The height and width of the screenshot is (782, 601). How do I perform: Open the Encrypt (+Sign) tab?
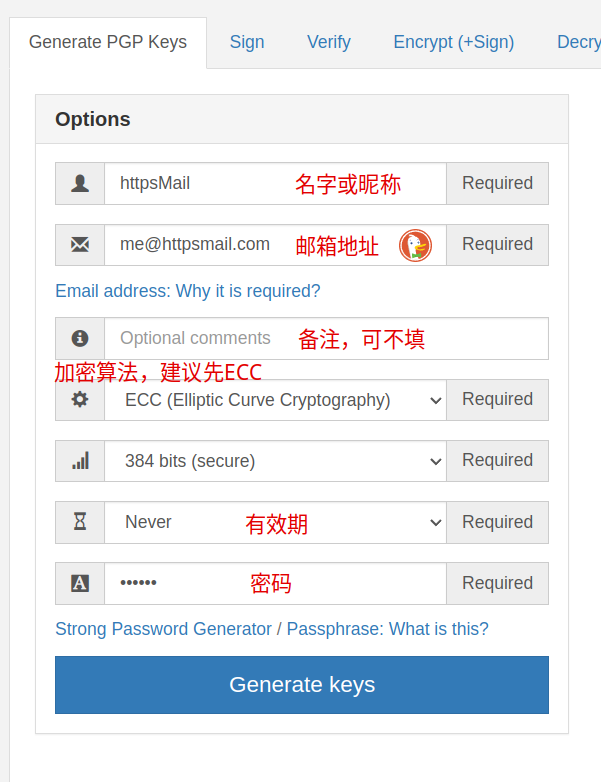(453, 42)
